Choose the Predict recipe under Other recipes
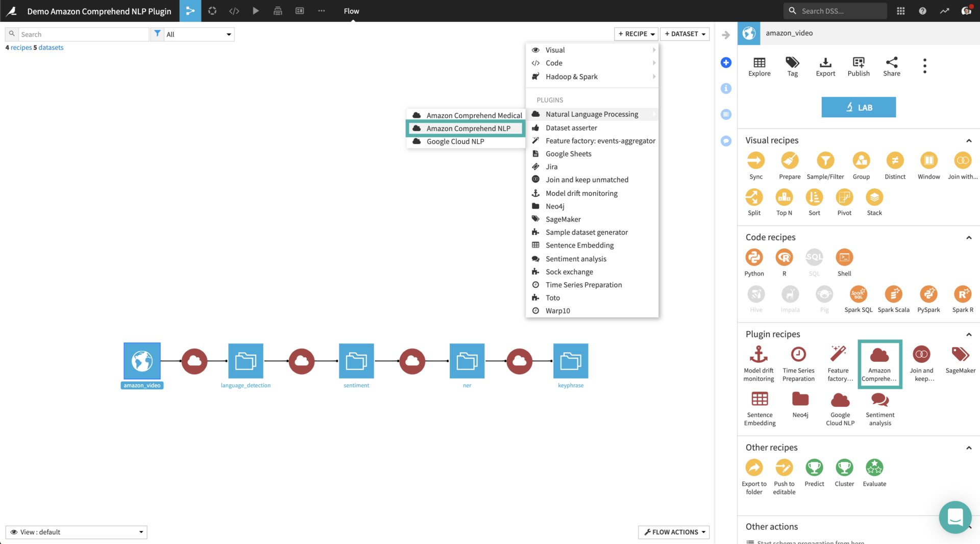Image resolution: width=980 pixels, height=544 pixels. click(x=814, y=467)
